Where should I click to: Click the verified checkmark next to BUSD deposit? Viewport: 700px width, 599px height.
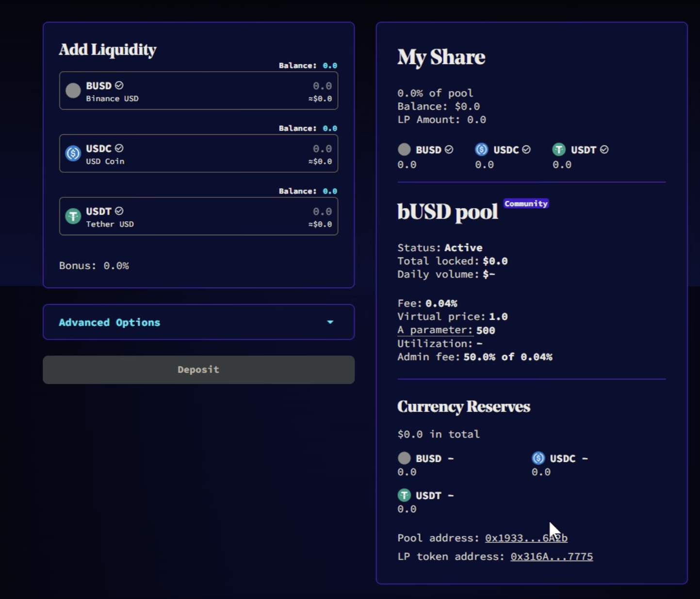point(119,85)
